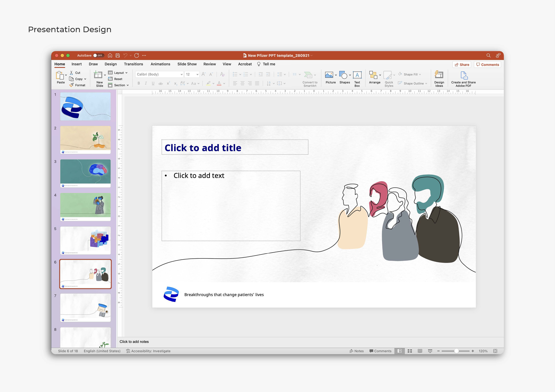The width and height of the screenshot is (555, 392).
Task: Click the font color A swatch
Action: [x=219, y=83]
